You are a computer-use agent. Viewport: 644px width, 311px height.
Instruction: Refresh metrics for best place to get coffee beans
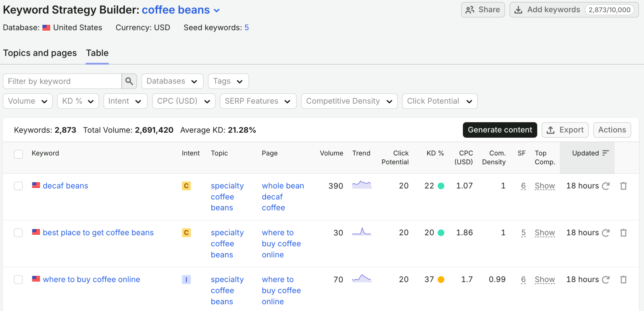pos(606,233)
